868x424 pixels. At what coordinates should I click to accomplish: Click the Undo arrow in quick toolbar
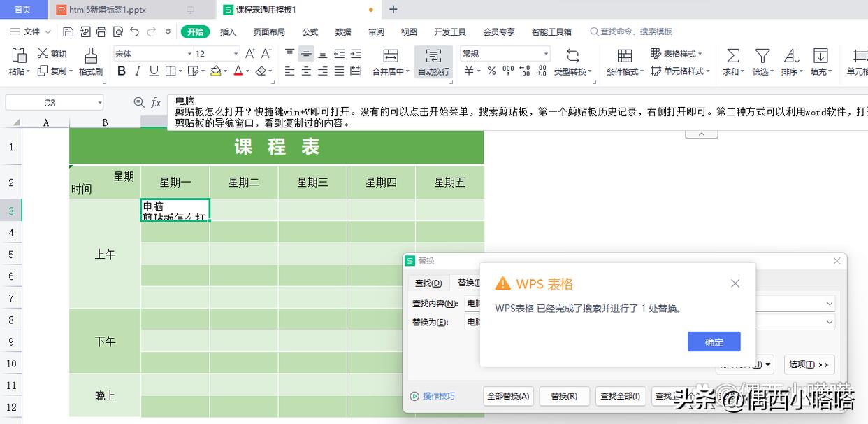pos(134,31)
